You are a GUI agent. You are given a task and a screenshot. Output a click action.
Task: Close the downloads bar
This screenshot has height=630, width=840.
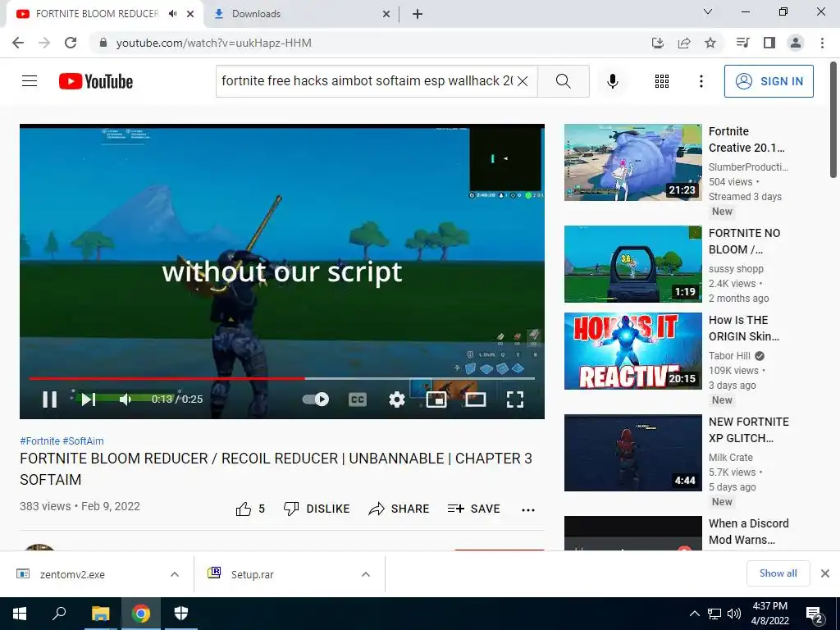825,573
